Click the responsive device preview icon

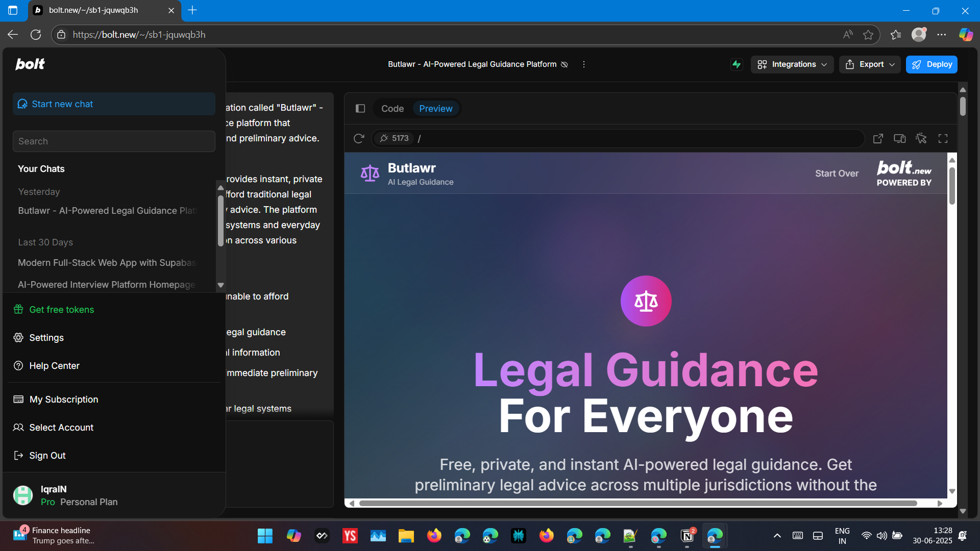pos(899,138)
